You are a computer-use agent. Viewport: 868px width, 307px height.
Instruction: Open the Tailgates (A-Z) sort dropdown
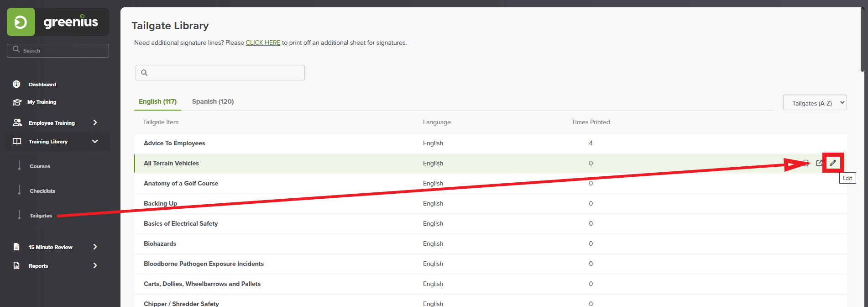point(815,102)
